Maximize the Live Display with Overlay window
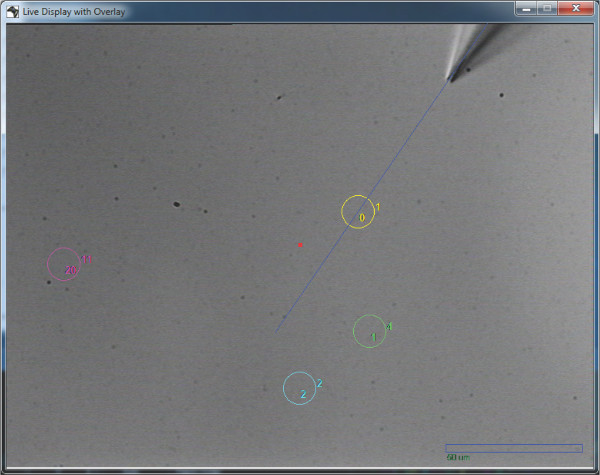This screenshot has width=600, height=475. click(x=547, y=8)
